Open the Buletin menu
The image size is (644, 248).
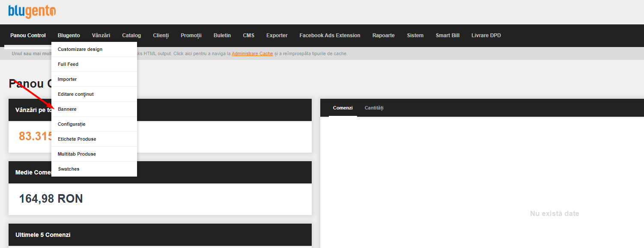(x=222, y=35)
